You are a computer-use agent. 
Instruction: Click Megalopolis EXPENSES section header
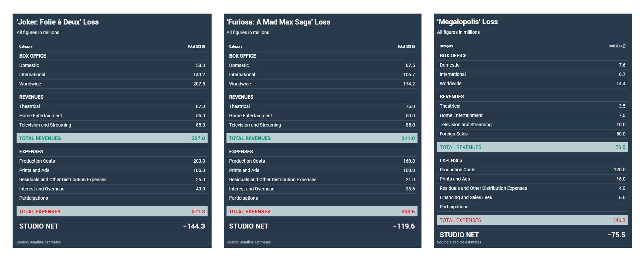tap(451, 160)
